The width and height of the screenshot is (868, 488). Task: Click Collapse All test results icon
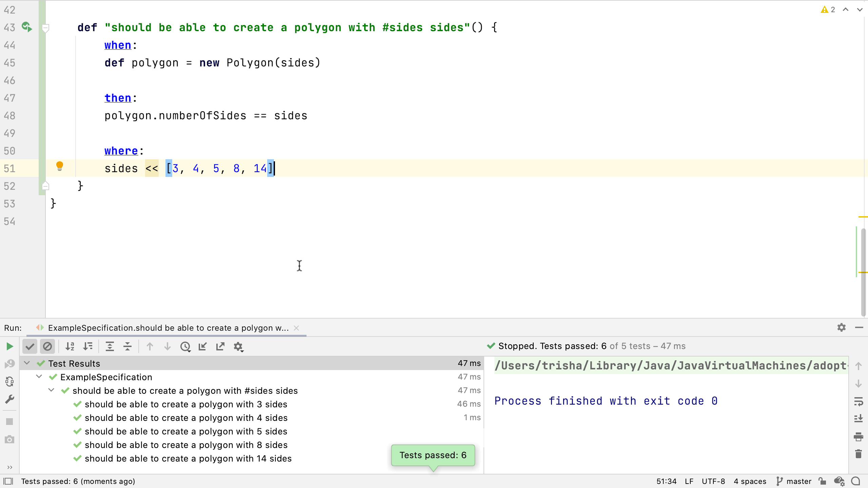[x=127, y=346]
